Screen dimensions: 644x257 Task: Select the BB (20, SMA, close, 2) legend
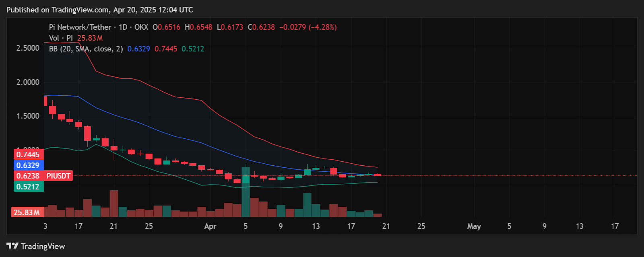coord(86,49)
